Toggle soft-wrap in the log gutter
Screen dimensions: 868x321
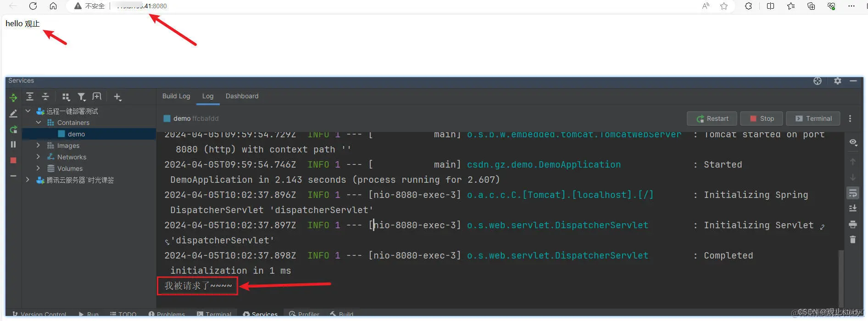click(853, 193)
